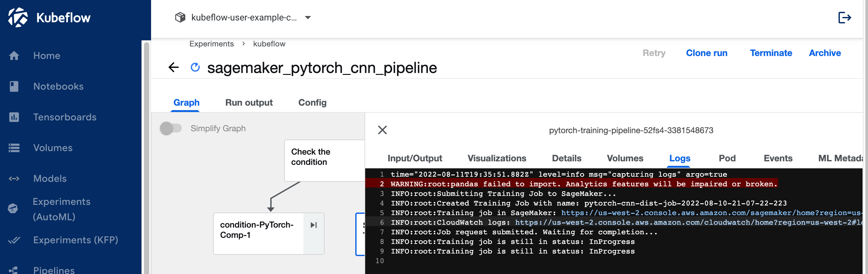This screenshot has height=274, width=868.
Task: Open the Home sidebar icon
Action: [x=14, y=56]
